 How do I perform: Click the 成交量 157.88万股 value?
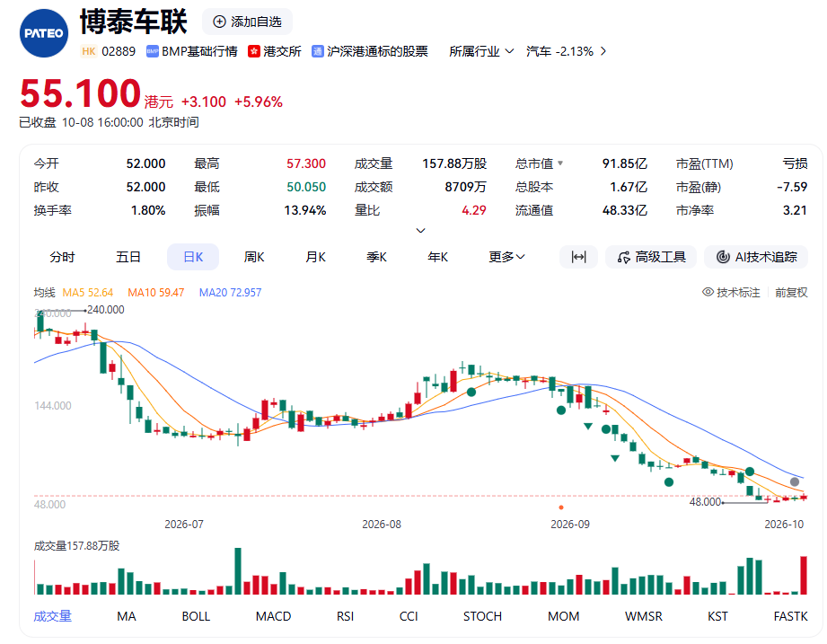point(454,163)
